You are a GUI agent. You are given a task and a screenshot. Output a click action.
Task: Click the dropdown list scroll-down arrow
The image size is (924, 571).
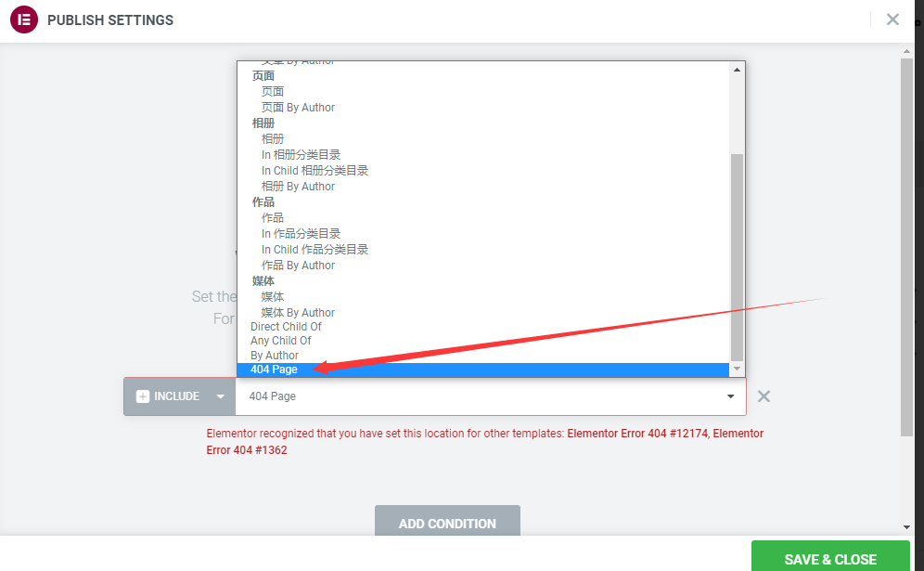[x=737, y=369]
